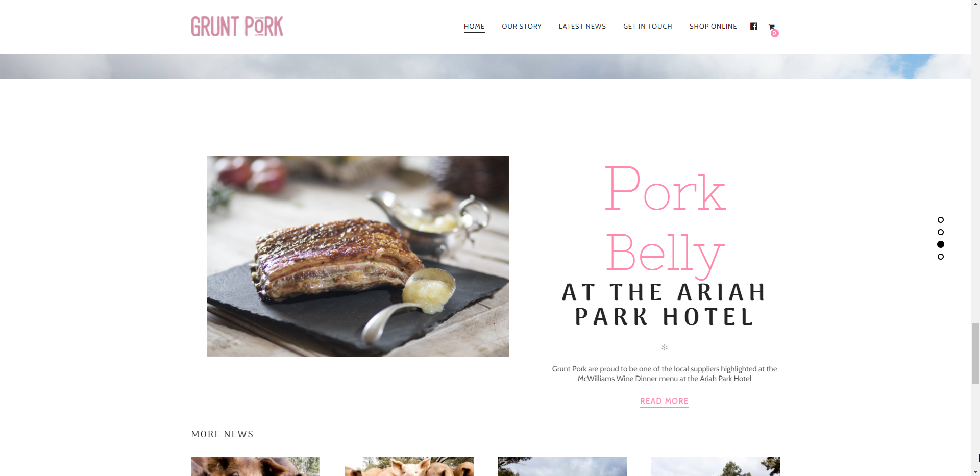Open the first More News thumbnail
The height and width of the screenshot is (476, 980).
click(x=256, y=466)
